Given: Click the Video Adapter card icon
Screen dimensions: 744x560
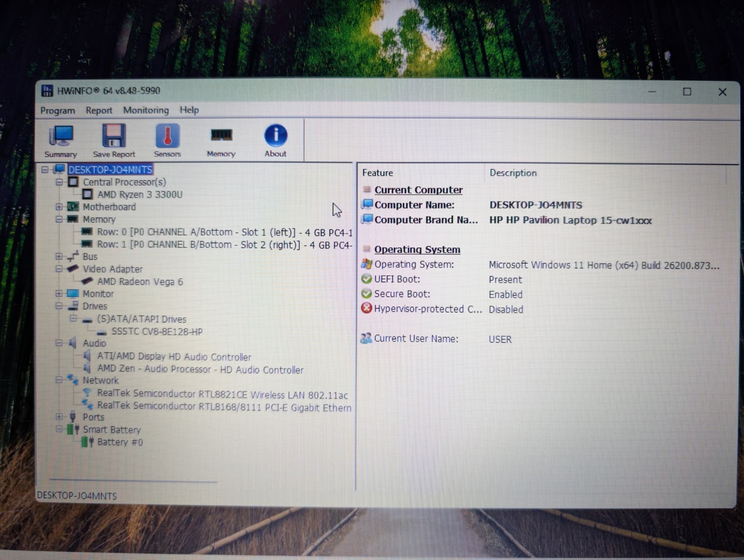Looking at the screenshot, I should click(73, 268).
